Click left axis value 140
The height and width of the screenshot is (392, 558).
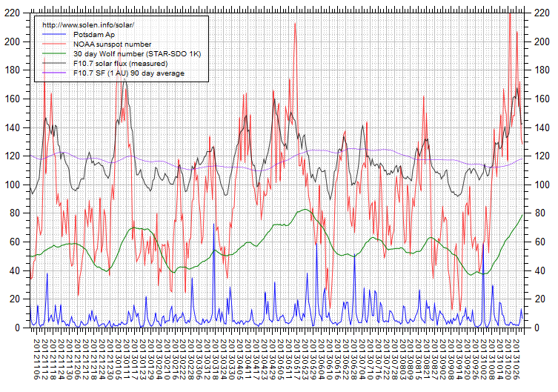pyautogui.click(x=12, y=127)
